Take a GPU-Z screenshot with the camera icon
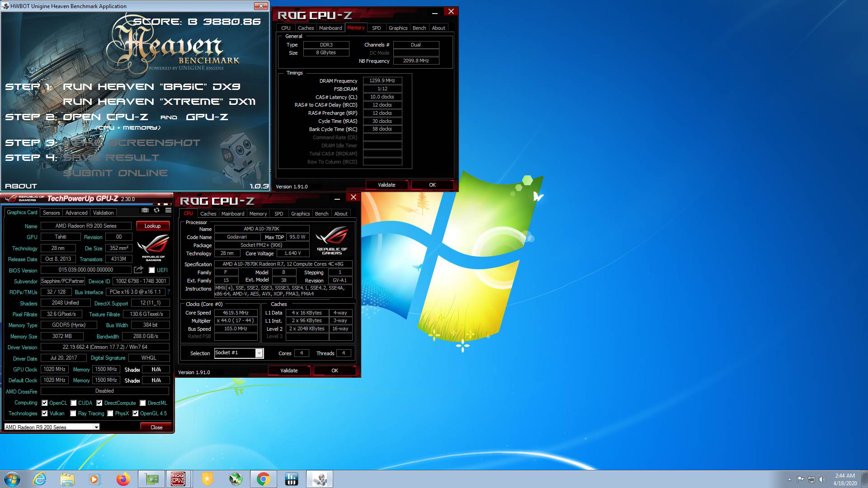868x488 pixels. click(145, 210)
